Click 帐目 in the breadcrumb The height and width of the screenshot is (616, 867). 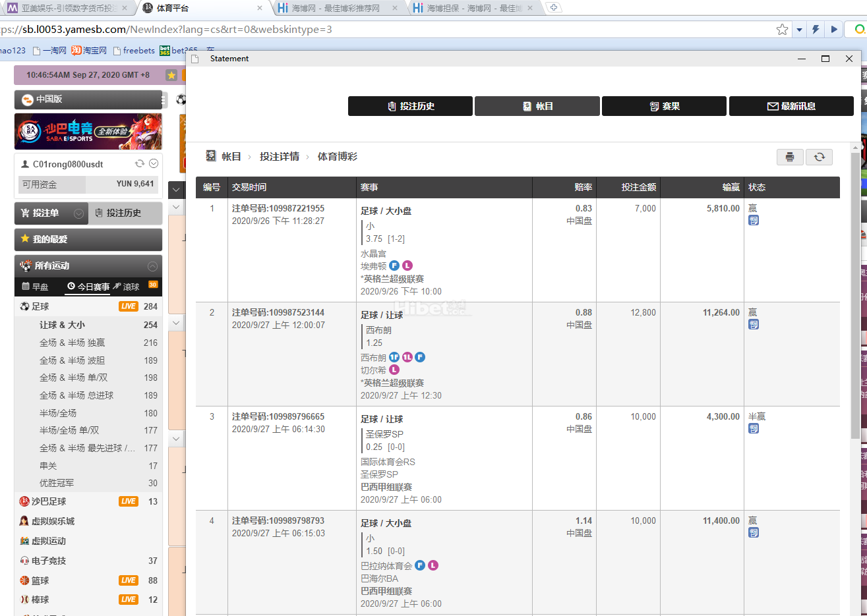231,157
